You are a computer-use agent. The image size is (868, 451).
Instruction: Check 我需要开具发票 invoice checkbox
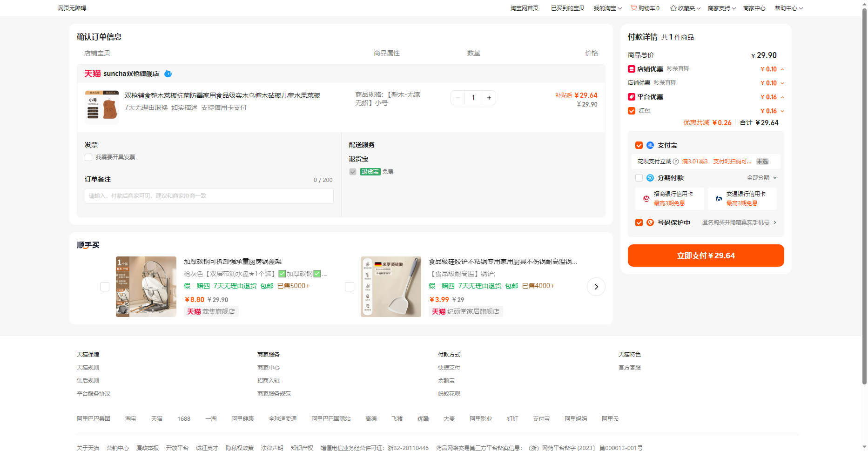[88, 157]
